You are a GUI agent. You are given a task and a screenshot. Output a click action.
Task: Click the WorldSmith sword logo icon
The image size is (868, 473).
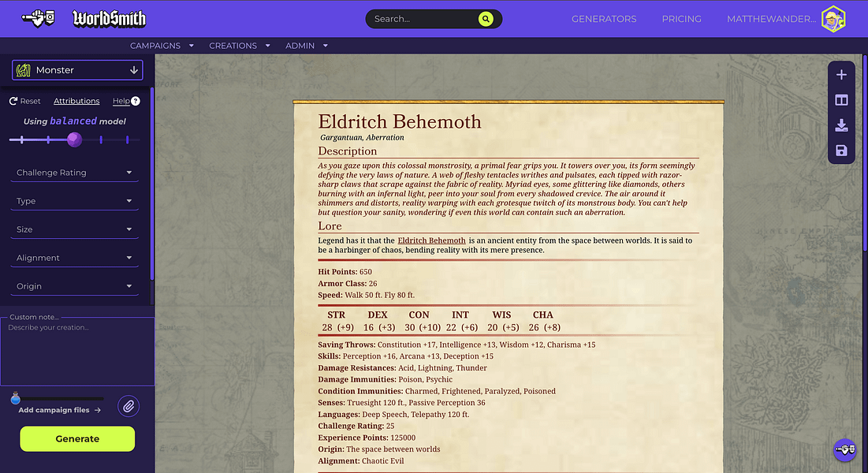pos(38,18)
